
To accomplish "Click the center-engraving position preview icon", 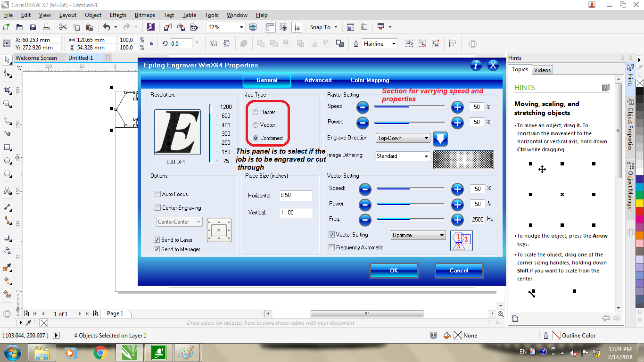I will click(219, 230).
